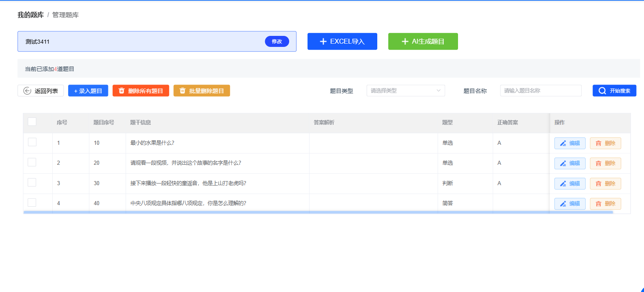Click trash icon on 删除所有题目 button
Viewport: 644px width, 292px height.
tap(122, 91)
